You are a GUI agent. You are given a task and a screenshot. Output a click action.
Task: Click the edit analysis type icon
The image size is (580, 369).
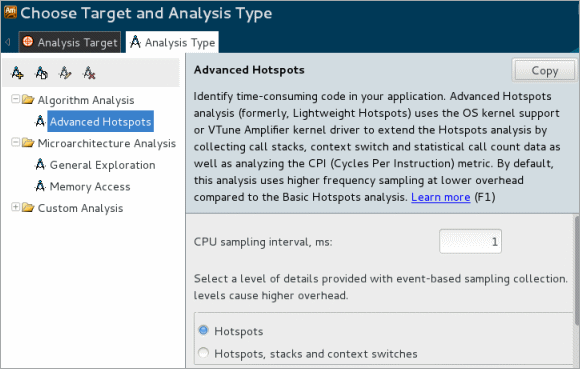click(x=65, y=73)
